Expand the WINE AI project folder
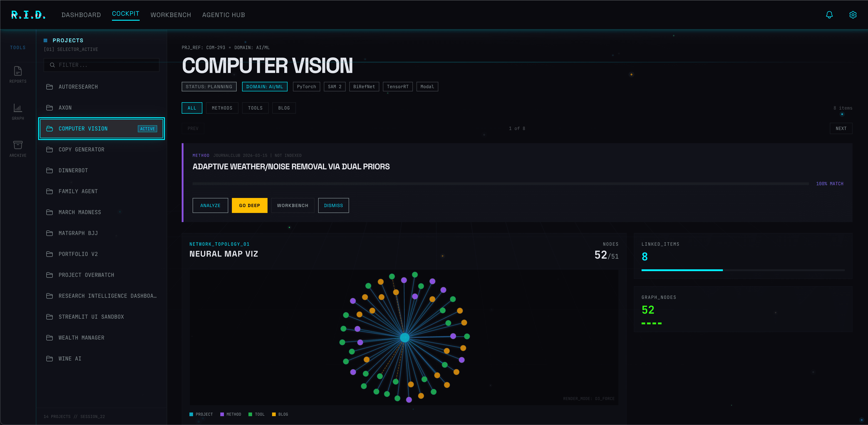Viewport: 868px width, 425px height. click(x=69, y=359)
